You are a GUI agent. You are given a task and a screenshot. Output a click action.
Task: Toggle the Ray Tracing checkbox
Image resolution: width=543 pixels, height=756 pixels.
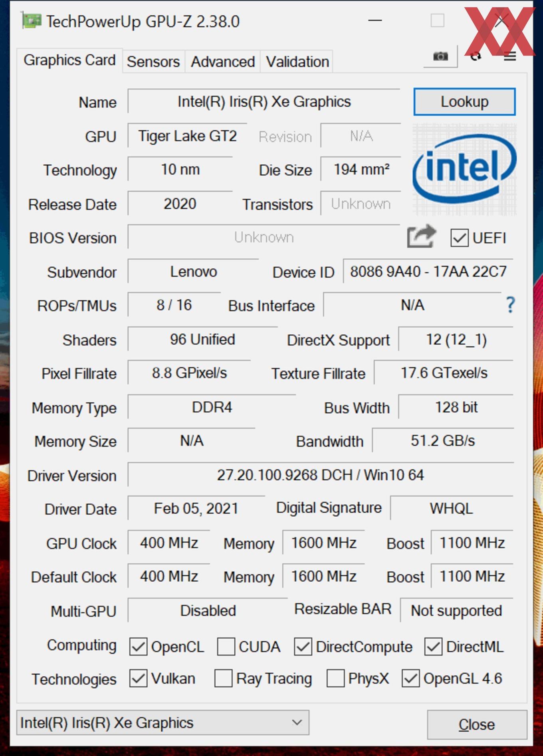point(223,678)
